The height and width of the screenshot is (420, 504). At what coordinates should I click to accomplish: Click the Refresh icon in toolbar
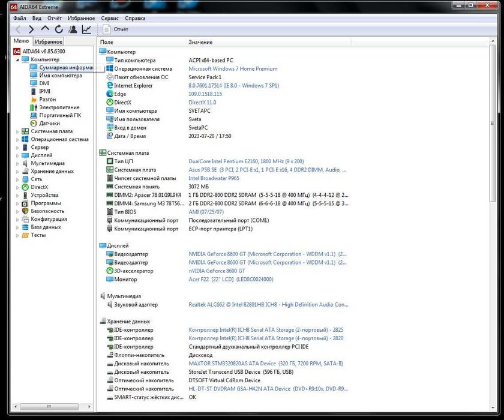pyautogui.click(x=59, y=29)
